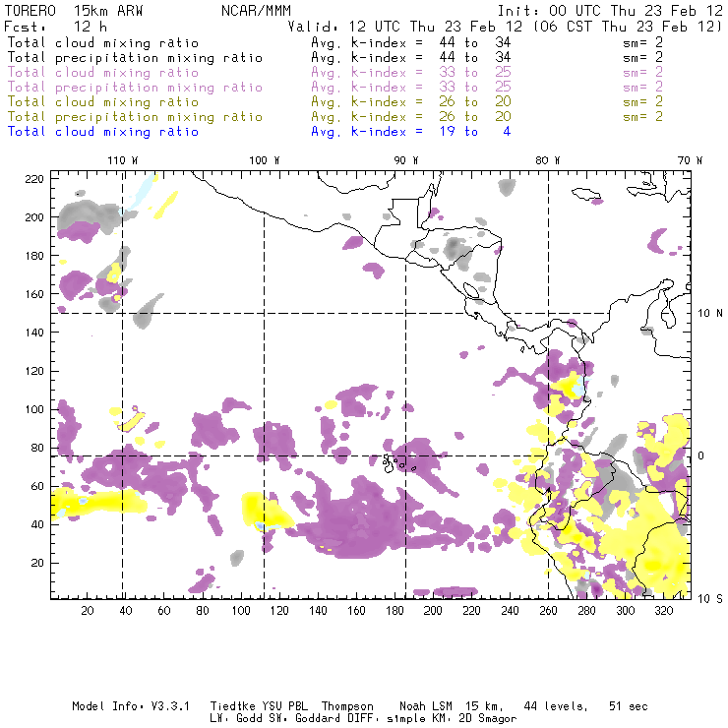728x728 pixels.
Task: Click the 'NCAR/MMM' header text
Action: (x=256, y=11)
